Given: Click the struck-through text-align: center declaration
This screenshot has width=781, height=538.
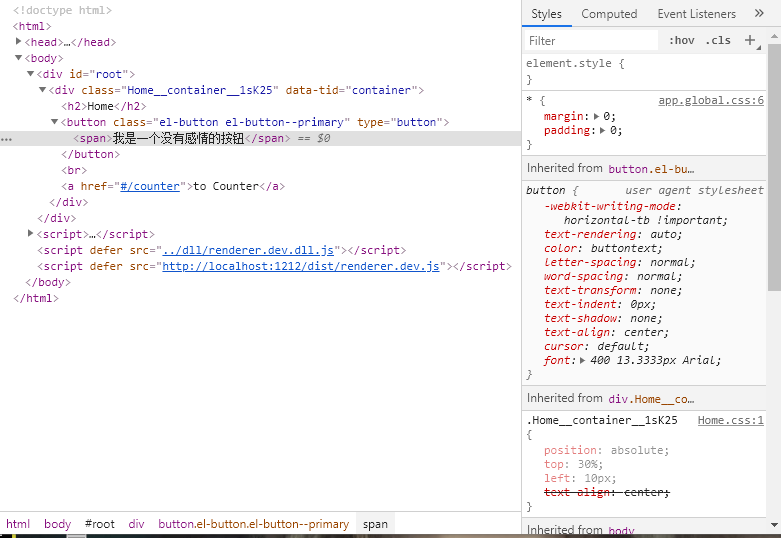Looking at the screenshot, I should point(607,492).
